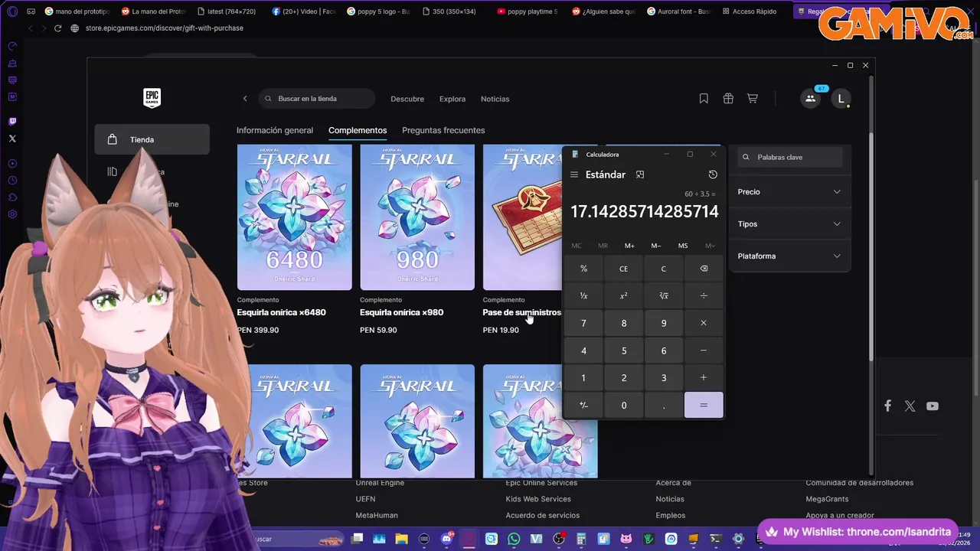The height and width of the screenshot is (551, 980).
Task: Open the Epic Games logo home
Action: pos(152,98)
